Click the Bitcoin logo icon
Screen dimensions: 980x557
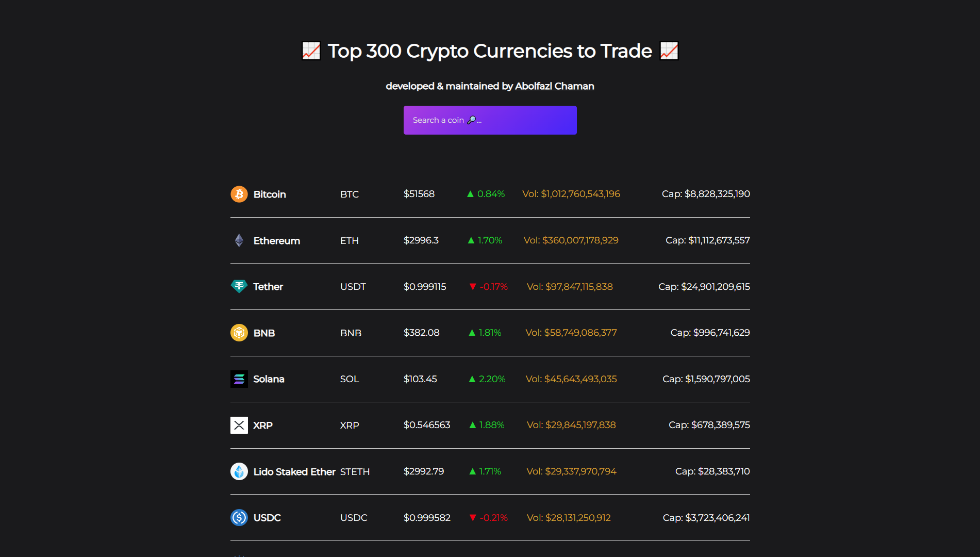[239, 194]
